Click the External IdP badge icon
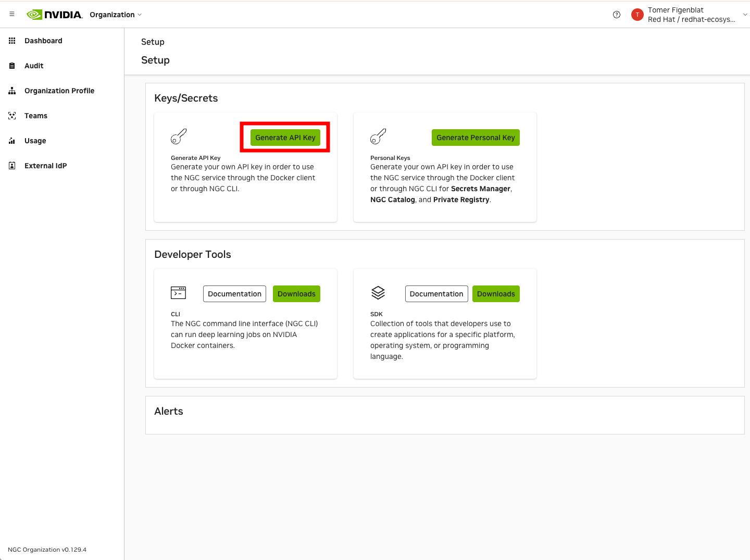This screenshot has width=750, height=560. click(x=12, y=166)
